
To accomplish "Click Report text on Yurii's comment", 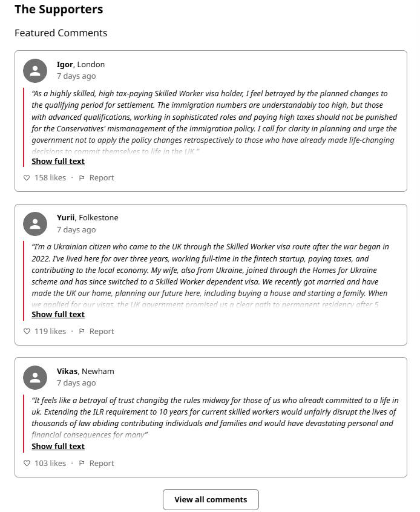I will [102, 332].
